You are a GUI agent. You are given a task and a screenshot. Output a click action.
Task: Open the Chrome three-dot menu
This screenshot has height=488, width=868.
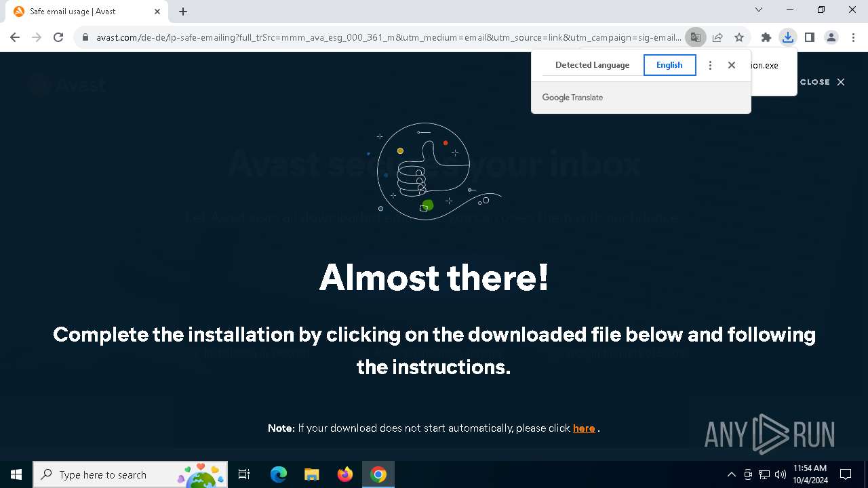click(853, 37)
